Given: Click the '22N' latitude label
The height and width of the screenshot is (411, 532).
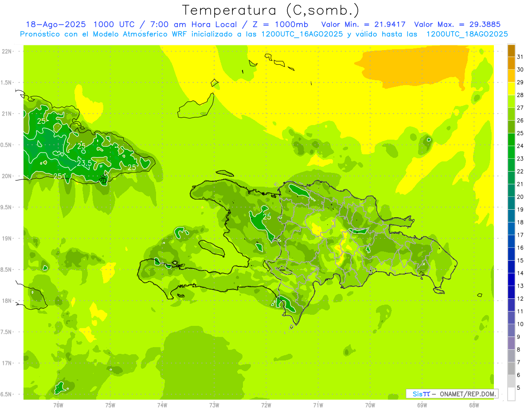Looking at the screenshot, I should pos(7,51).
